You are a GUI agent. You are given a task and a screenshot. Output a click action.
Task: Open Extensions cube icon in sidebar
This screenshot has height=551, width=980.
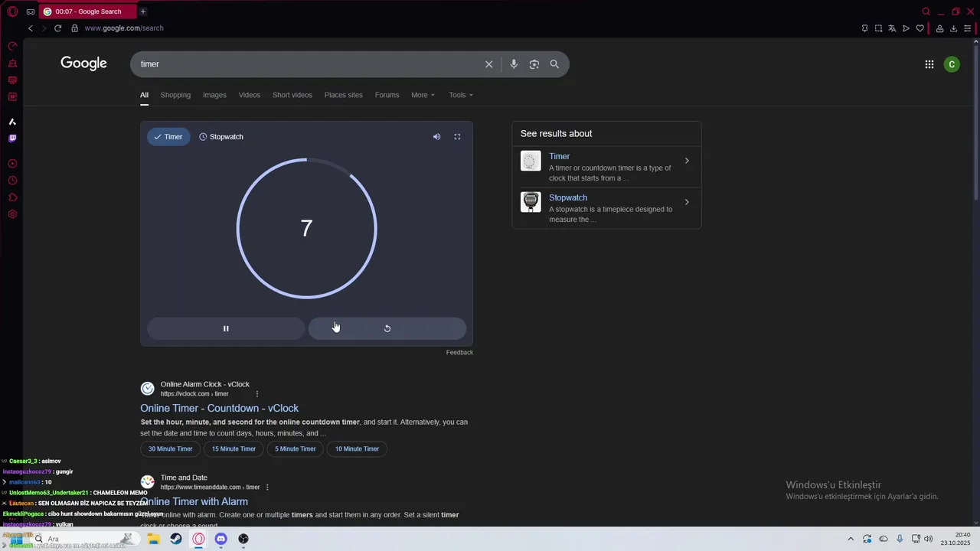point(12,197)
